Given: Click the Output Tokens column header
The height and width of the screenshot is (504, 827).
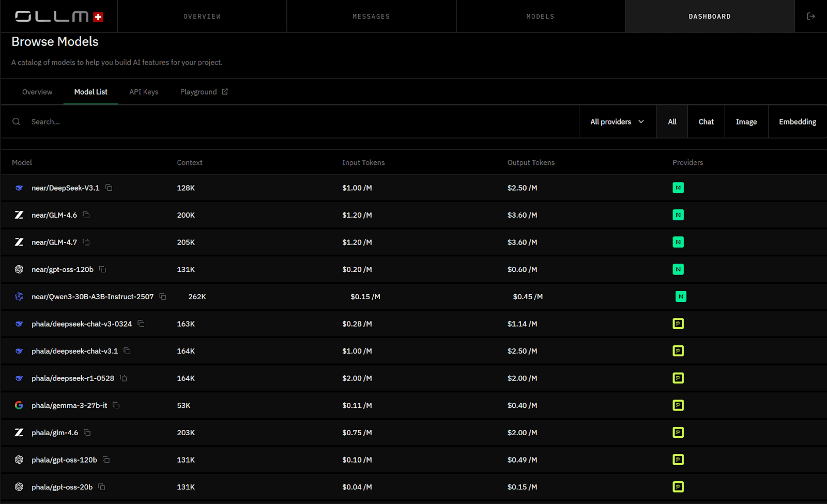Looking at the screenshot, I should pos(531,162).
